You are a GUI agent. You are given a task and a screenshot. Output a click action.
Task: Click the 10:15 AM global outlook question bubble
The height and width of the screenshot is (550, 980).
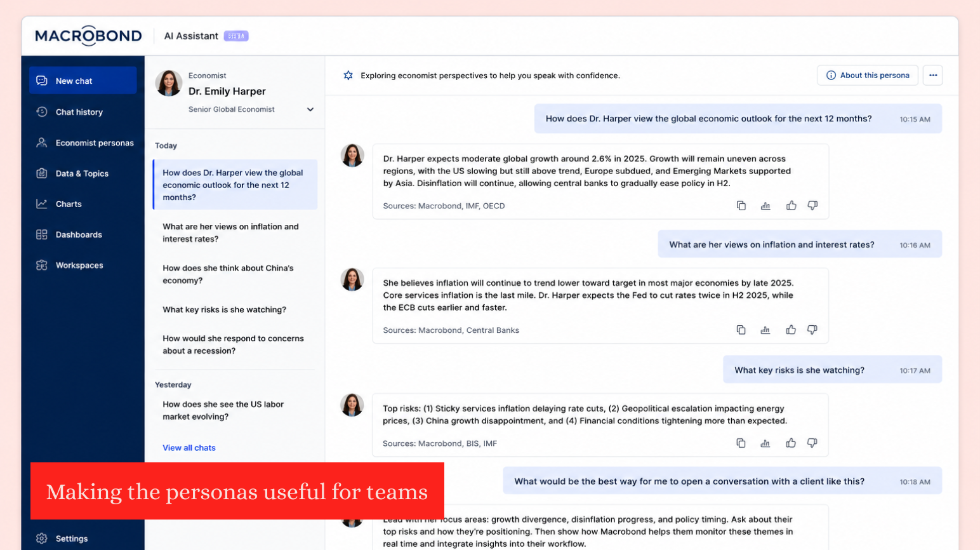[x=738, y=119]
